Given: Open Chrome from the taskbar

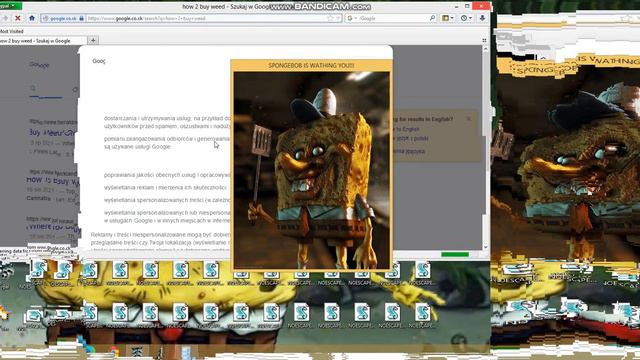Looking at the screenshot, I should point(114,352).
